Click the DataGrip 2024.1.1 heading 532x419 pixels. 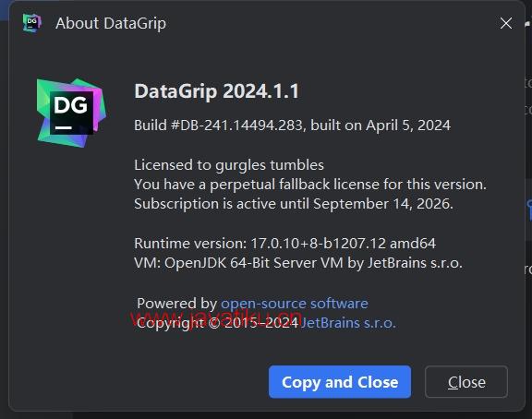click(216, 91)
